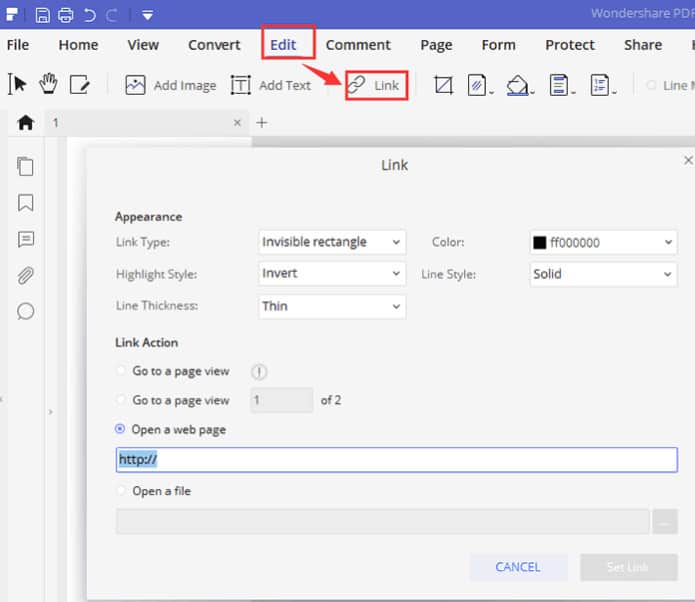Select Go to a page view with page number

click(120, 400)
